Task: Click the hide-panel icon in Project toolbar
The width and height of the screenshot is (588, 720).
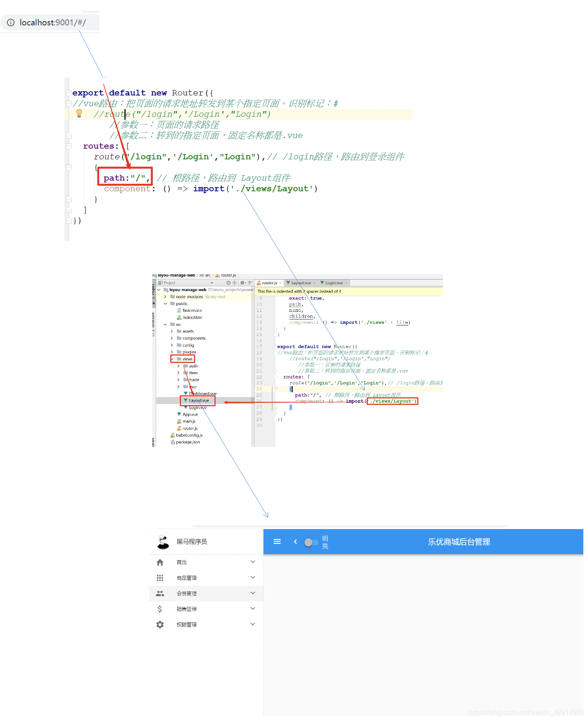Action: pyautogui.click(x=251, y=283)
